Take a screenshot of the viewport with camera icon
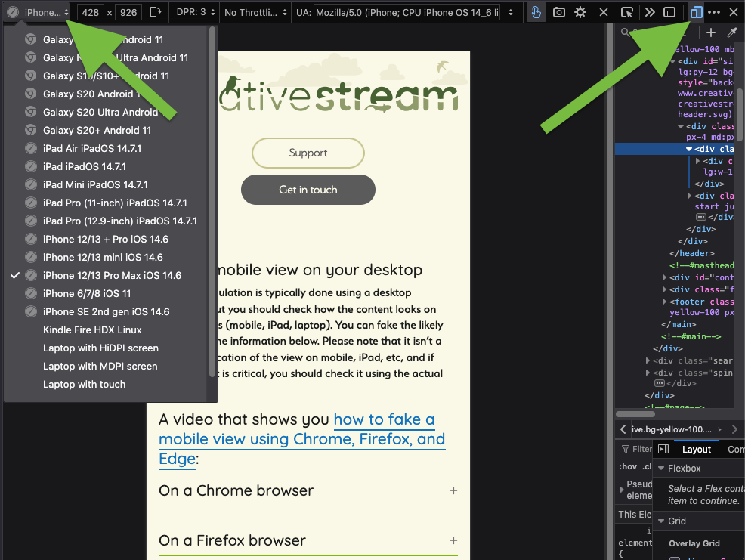Viewport: 745px width, 560px height. pyautogui.click(x=559, y=12)
